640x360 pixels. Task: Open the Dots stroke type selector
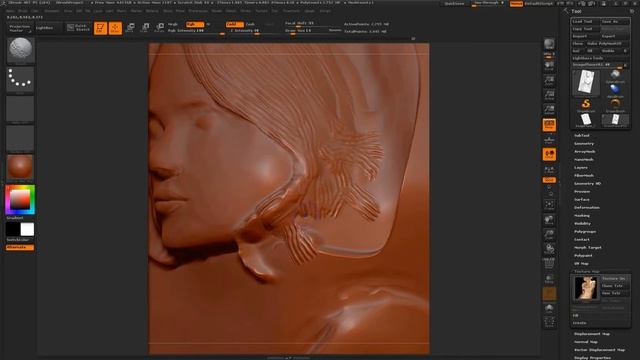tap(20, 79)
